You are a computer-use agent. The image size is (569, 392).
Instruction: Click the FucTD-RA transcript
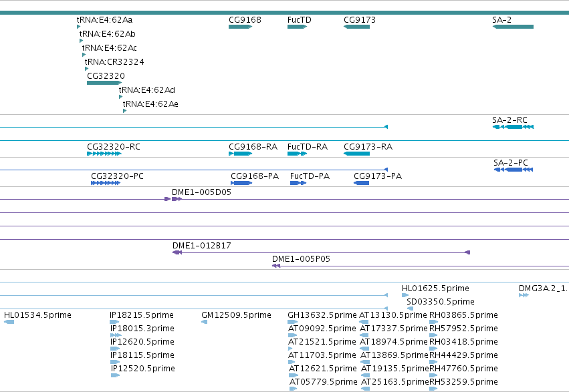(x=297, y=154)
